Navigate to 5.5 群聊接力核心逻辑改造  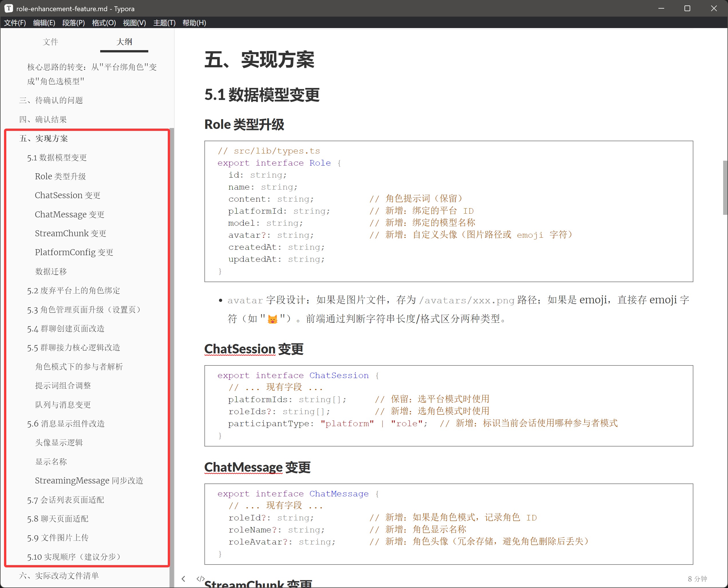[74, 347]
